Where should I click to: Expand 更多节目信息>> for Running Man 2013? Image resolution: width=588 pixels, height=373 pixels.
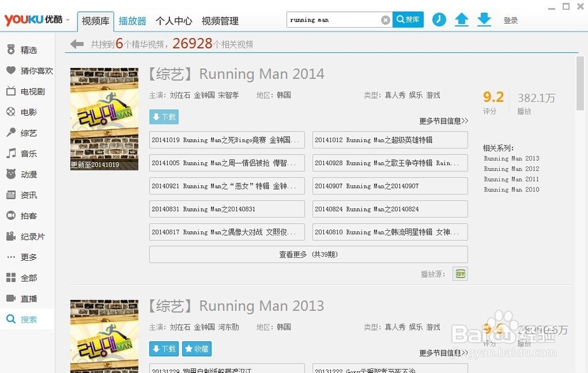443,353
